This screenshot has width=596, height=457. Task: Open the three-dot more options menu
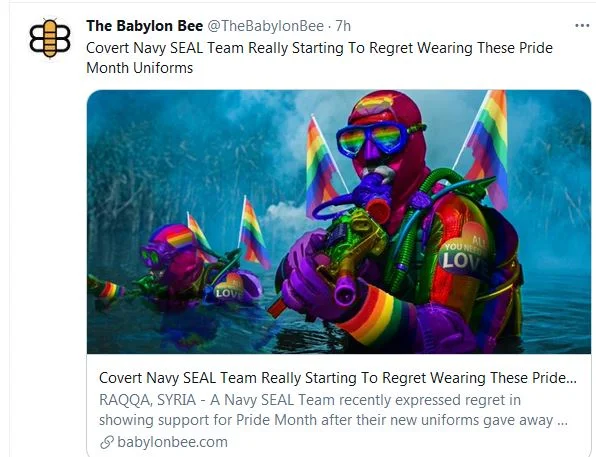pos(582,26)
